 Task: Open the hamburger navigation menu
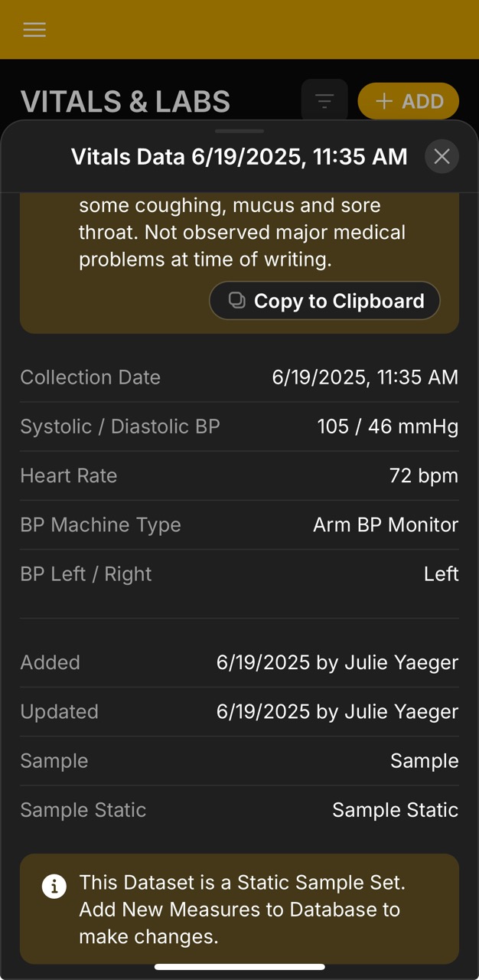pos(34,30)
